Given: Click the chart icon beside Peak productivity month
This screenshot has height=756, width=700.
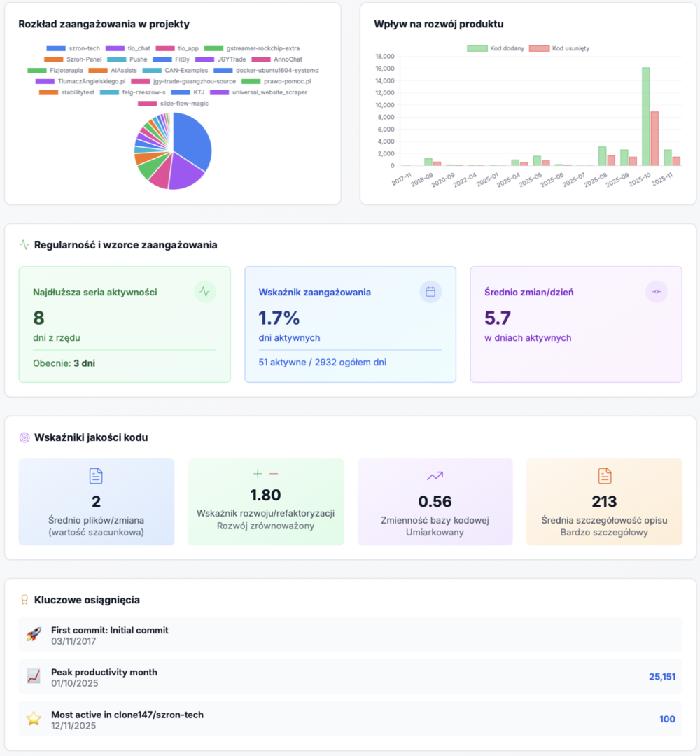Looking at the screenshot, I should pyautogui.click(x=33, y=677).
